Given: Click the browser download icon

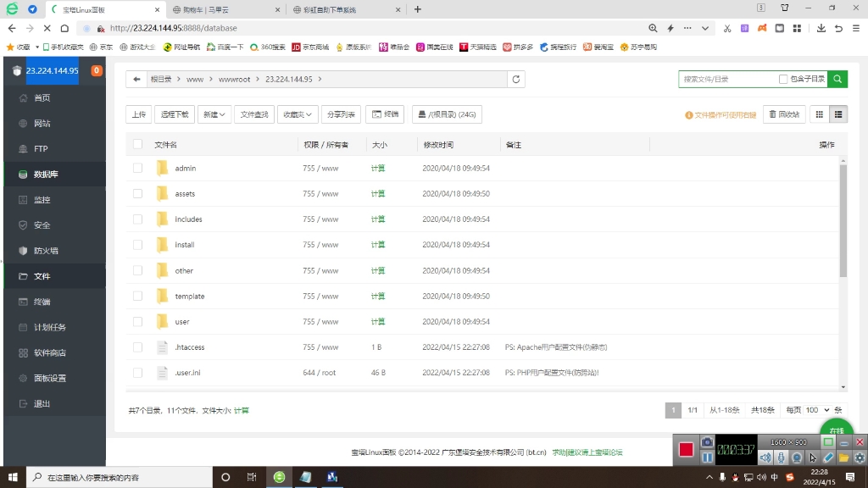Looking at the screenshot, I should (x=821, y=28).
